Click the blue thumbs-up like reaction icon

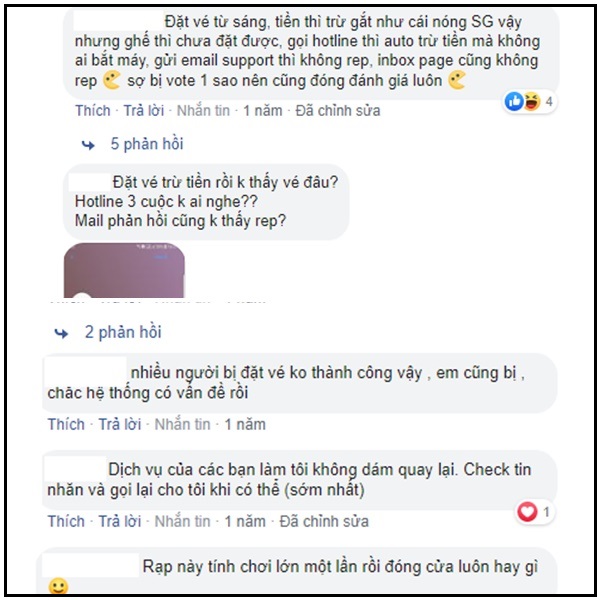pos(514,101)
